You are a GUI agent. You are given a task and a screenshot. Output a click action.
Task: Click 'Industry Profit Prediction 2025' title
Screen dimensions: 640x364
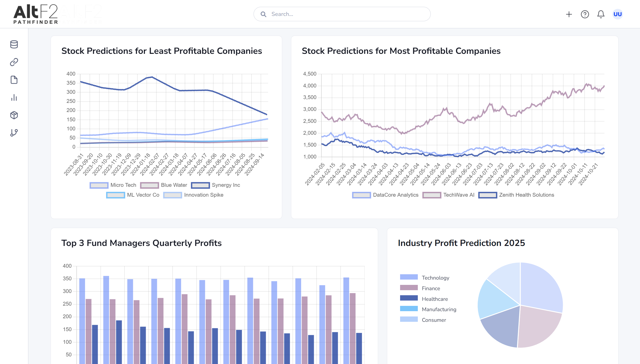(461, 243)
